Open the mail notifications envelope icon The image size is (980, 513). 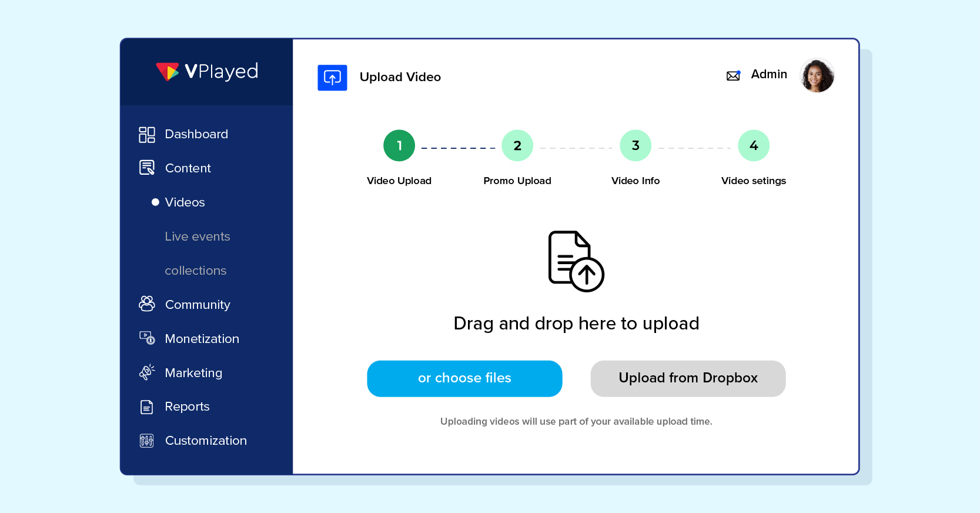733,75
